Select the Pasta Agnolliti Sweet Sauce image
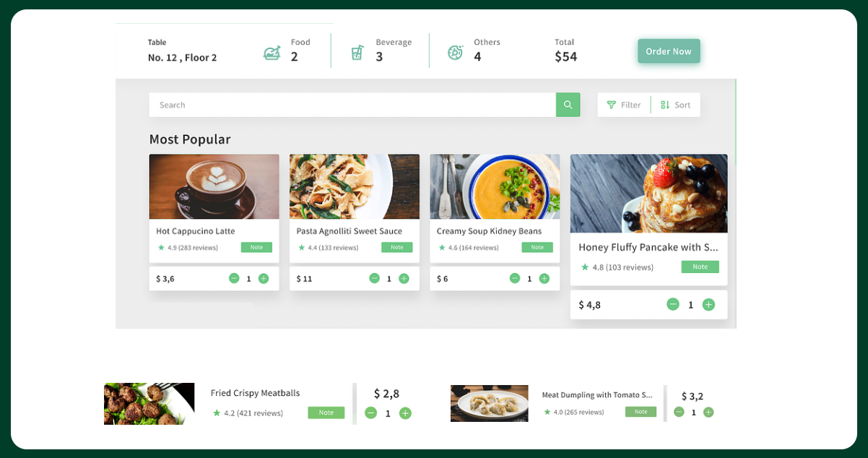This screenshot has height=458, width=868. point(355,186)
